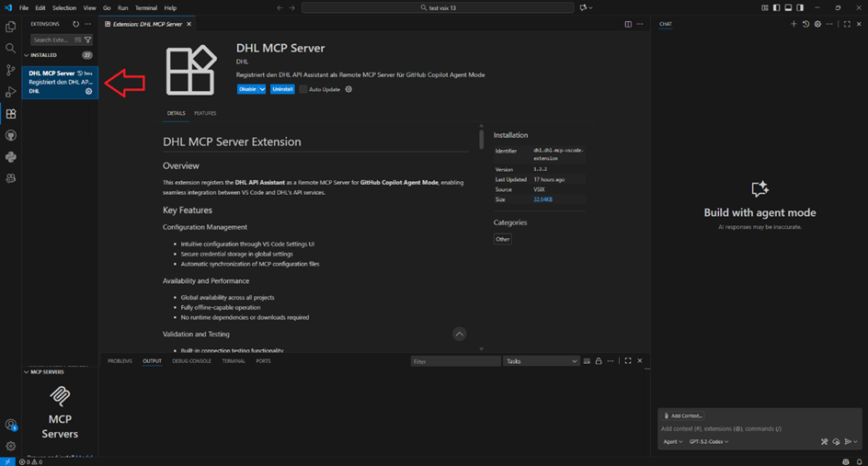Switch to the Problems panel tab
The width and height of the screenshot is (868, 466).
coord(120,361)
